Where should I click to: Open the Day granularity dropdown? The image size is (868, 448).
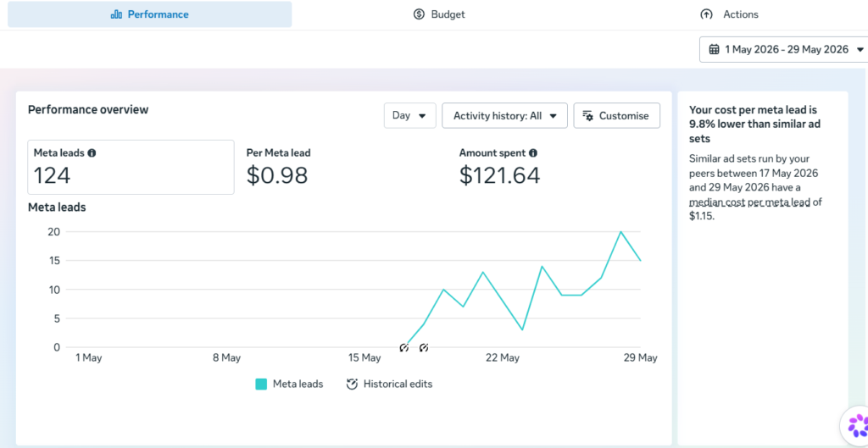pos(409,115)
